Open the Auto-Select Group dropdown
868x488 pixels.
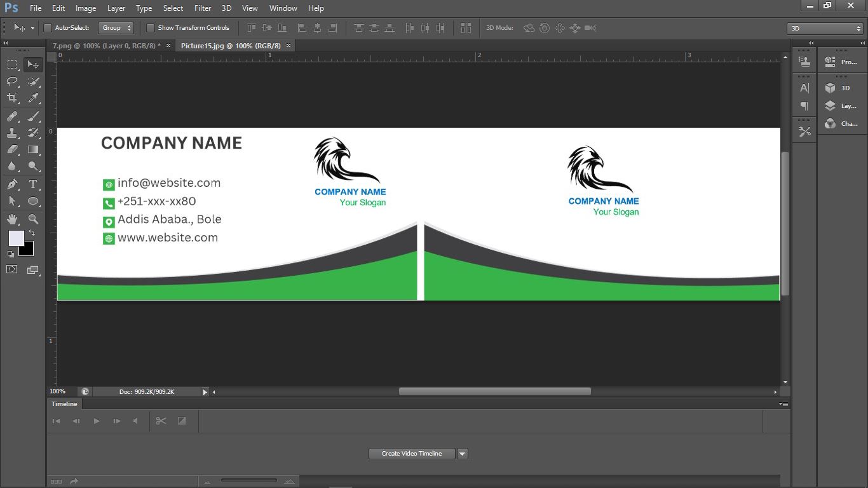(116, 28)
